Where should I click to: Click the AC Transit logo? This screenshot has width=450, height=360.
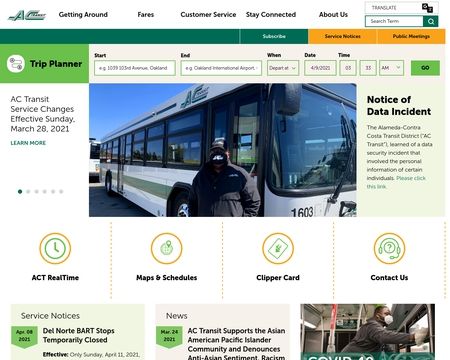[27, 15]
